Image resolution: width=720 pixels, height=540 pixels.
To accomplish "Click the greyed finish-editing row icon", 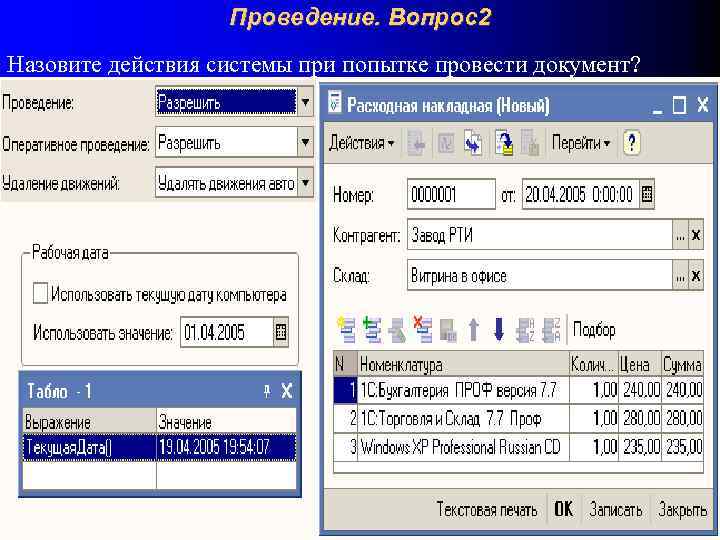I will [x=448, y=330].
